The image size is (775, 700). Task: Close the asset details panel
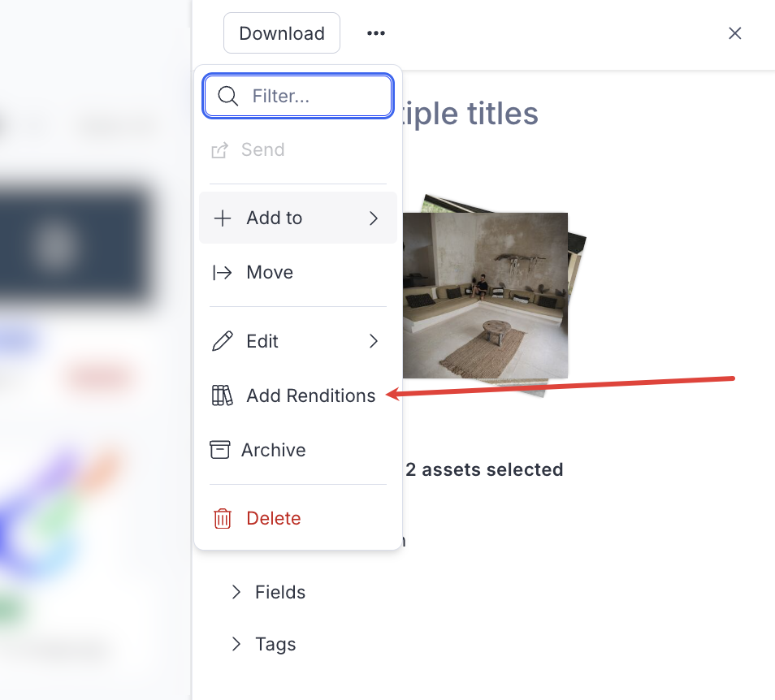(x=734, y=33)
